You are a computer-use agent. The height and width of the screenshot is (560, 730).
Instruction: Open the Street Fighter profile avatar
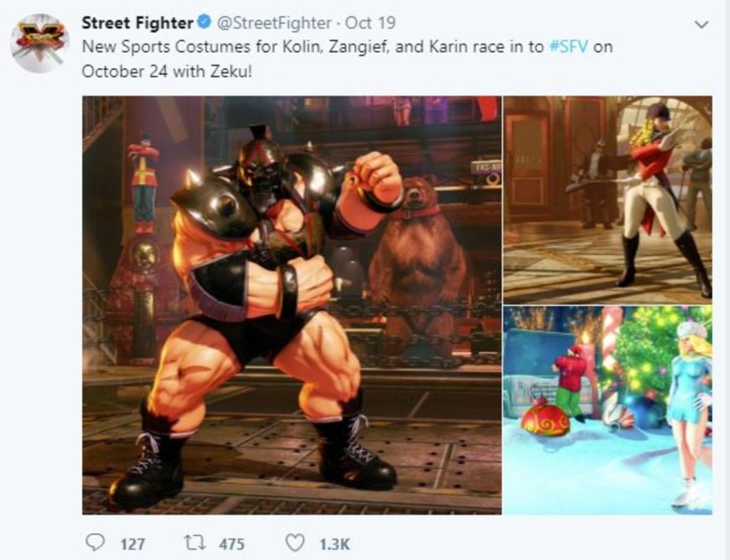[40, 43]
